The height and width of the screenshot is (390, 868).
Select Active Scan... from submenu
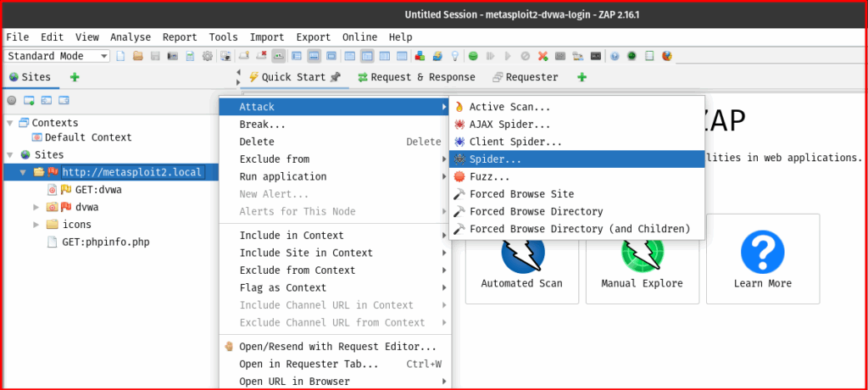click(x=576, y=107)
